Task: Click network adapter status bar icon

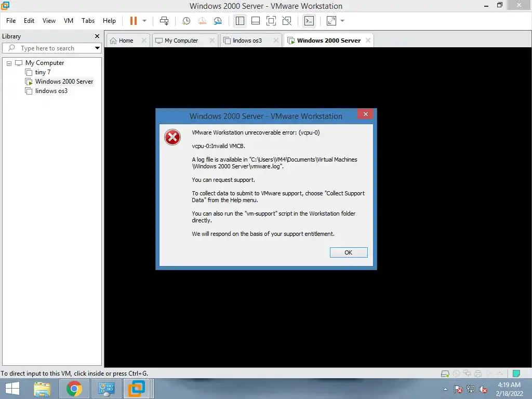Action: [467, 374]
